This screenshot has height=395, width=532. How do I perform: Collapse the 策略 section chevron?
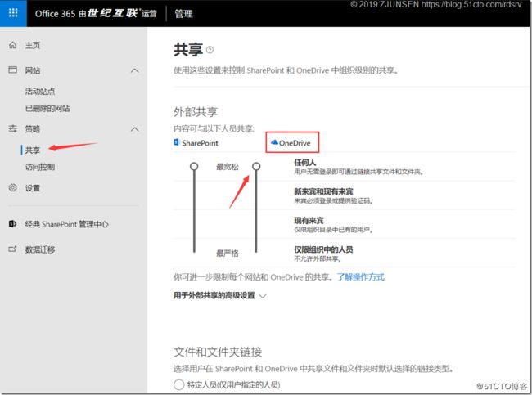[x=135, y=129]
